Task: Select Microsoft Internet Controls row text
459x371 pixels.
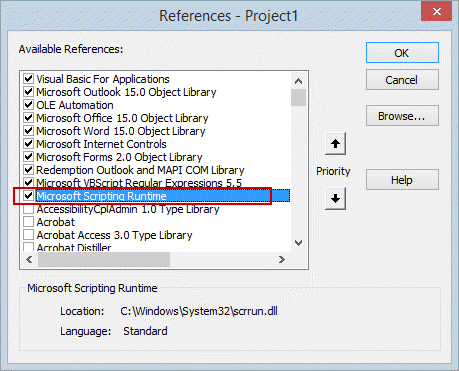Action: 101,144
